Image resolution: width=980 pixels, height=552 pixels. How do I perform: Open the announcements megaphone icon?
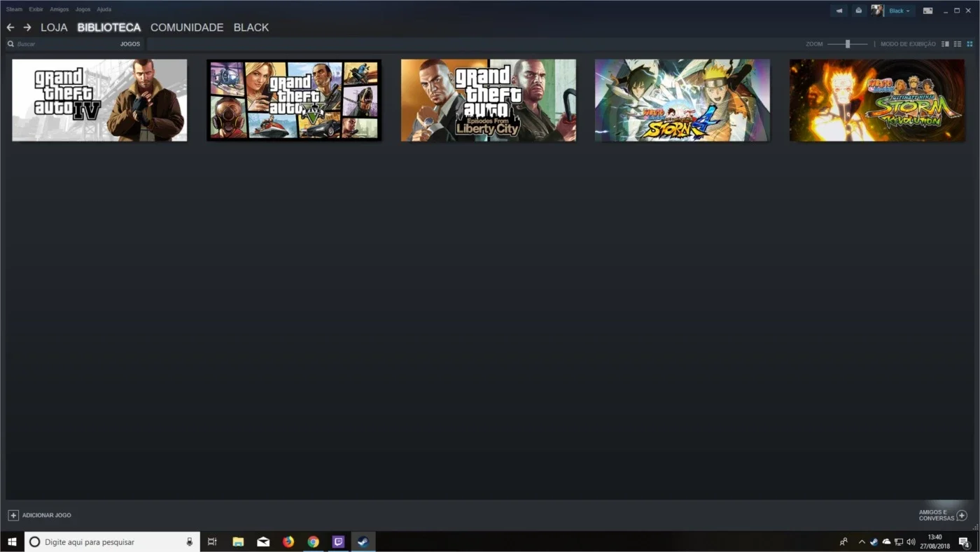point(839,11)
